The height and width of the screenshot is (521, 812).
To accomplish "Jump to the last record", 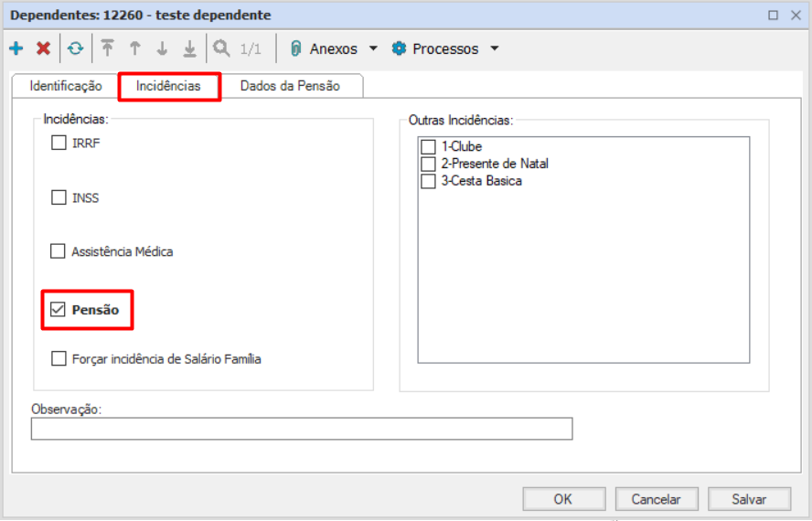I will coord(189,48).
